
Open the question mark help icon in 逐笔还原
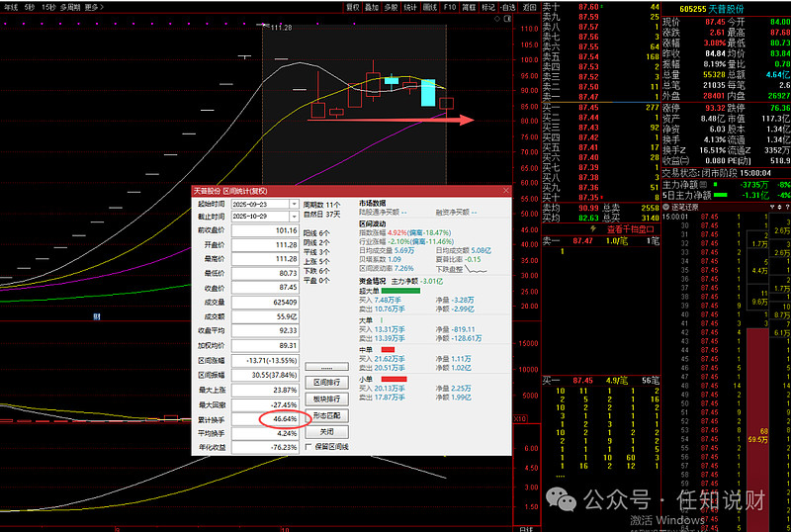click(787, 207)
